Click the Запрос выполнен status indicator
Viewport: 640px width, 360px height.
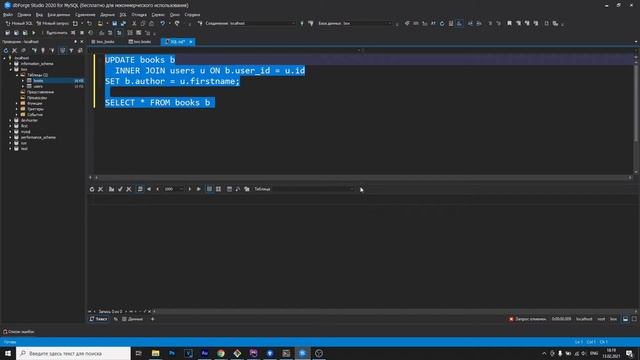pyautogui.click(x=527, y=319)
